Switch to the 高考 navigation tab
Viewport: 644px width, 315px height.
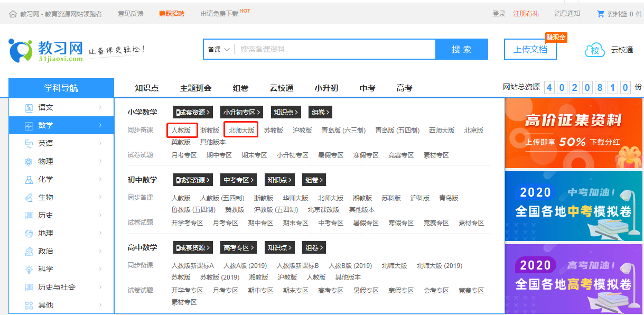tap(404, 88)
